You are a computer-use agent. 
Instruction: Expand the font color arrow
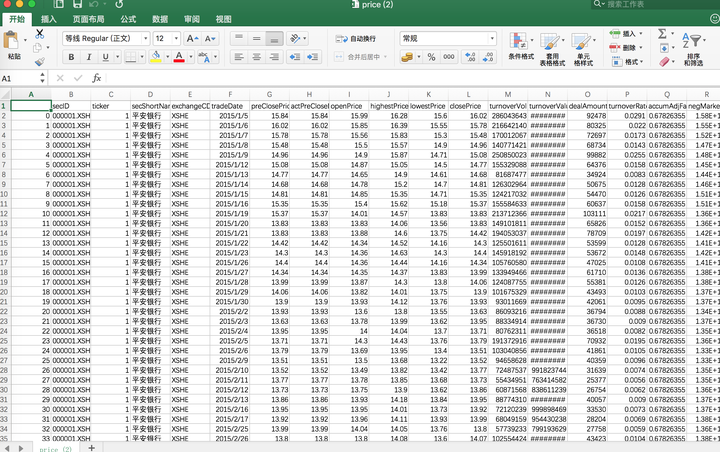click(x=190, y=57)
